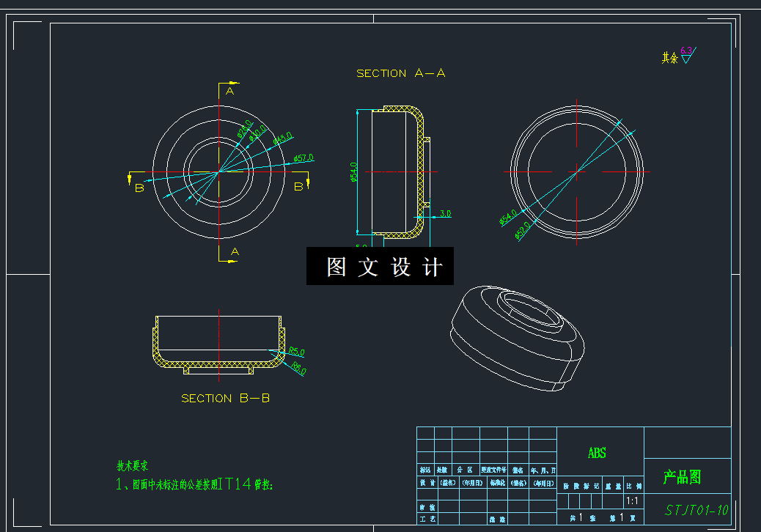The image size is (761, 532).
Task: Select the R6.0 radius dimension
Action: (299, 369)
